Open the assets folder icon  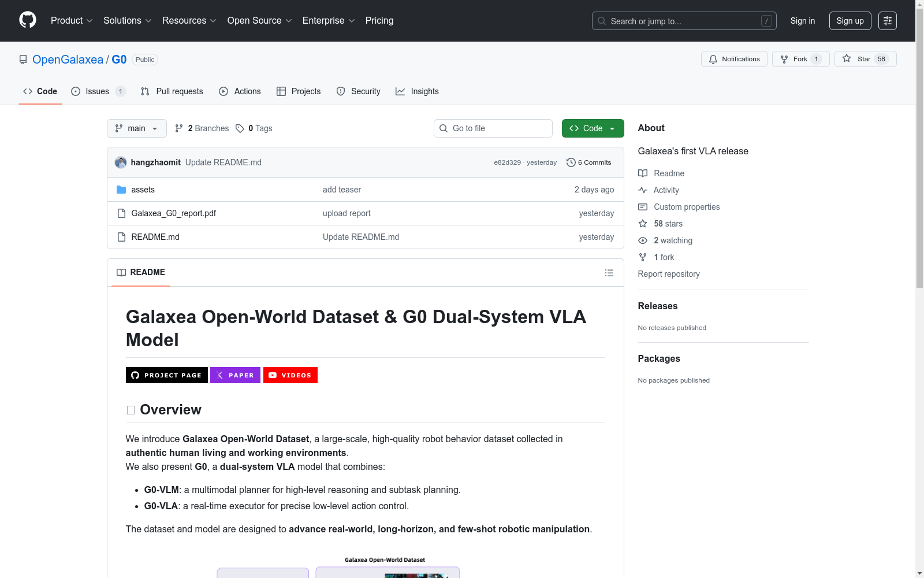click(121, 190)
